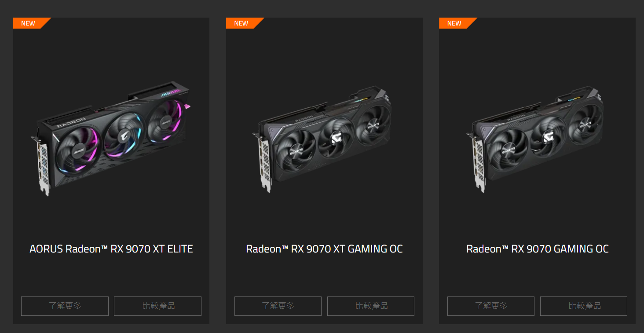Open the AORUS Radeon RX 9070 XT ELITE title
The height and width of the screenshot is (333, 644).
(111, 249)
